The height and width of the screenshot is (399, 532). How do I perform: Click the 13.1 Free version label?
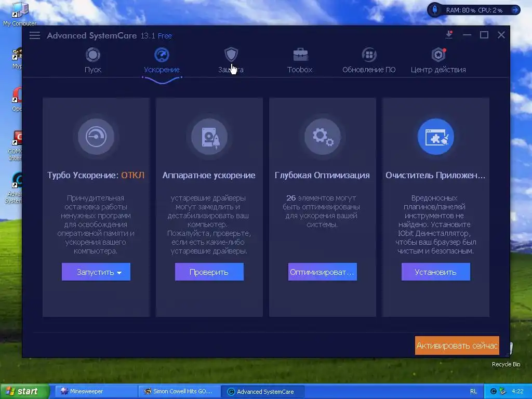click(156, 36)
